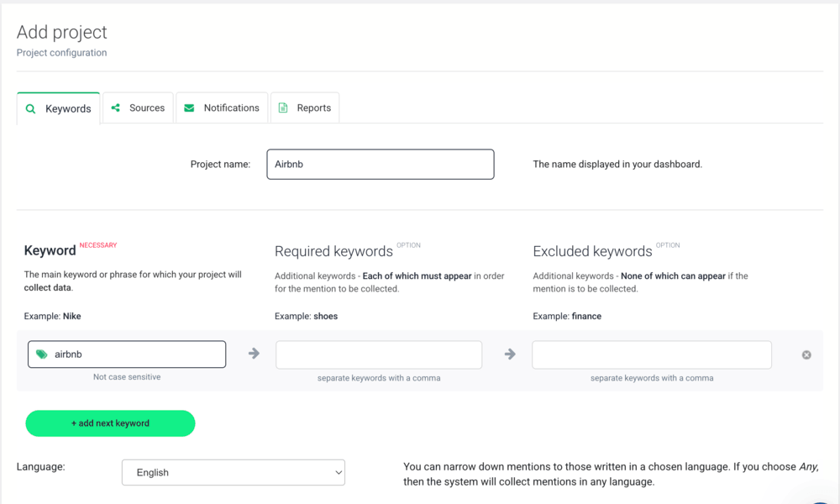840x504 pixels.
Task: Open the Notifications tab
Action: [223, 108]
